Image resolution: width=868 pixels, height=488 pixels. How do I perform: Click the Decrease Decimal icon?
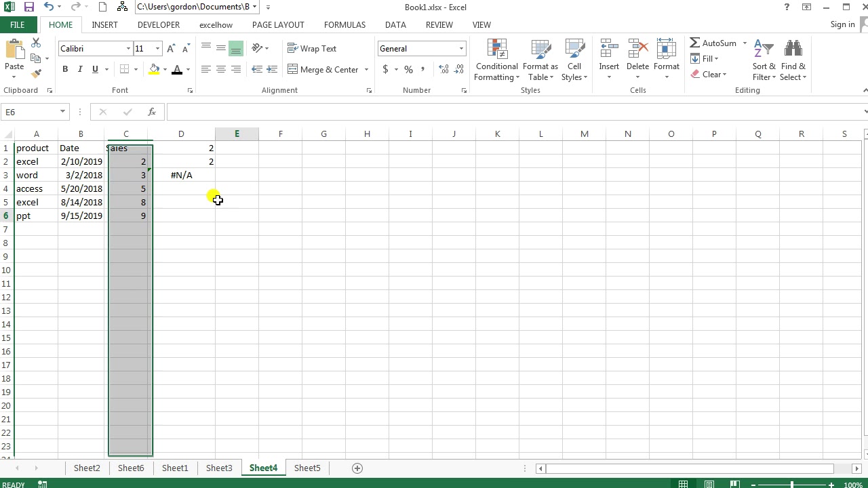tap(460, 69)
